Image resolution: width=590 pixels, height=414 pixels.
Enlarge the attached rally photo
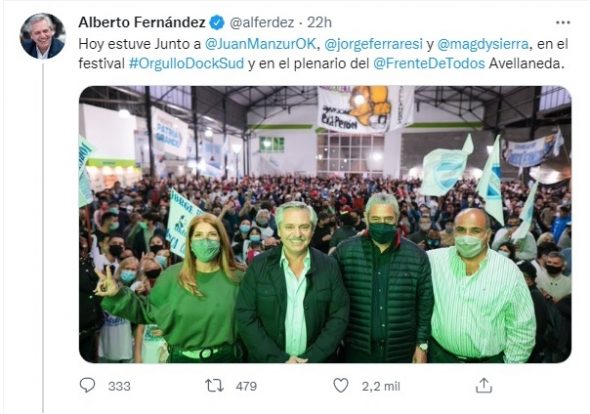pyautogui.click(x=325, y=224)
